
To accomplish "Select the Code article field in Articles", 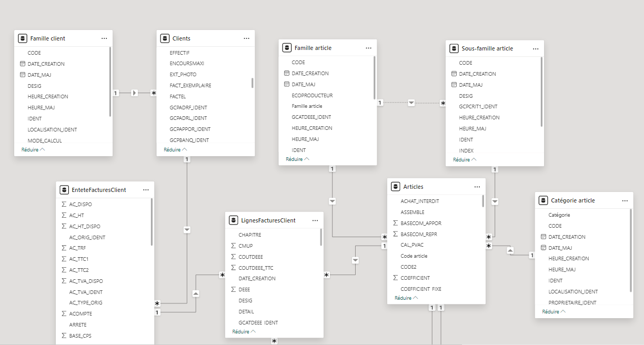I will click(414, 256).
